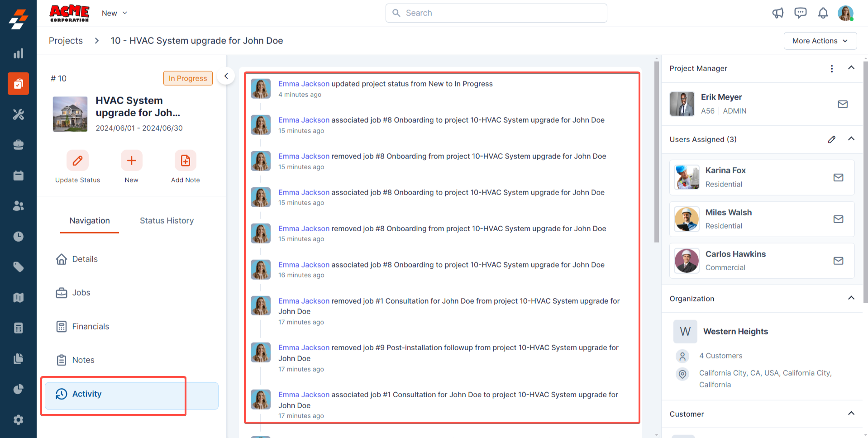Click the Update Status pencil icon
Image resolution: width=868 pixels, height=438 pixels.
click(77, 161)
